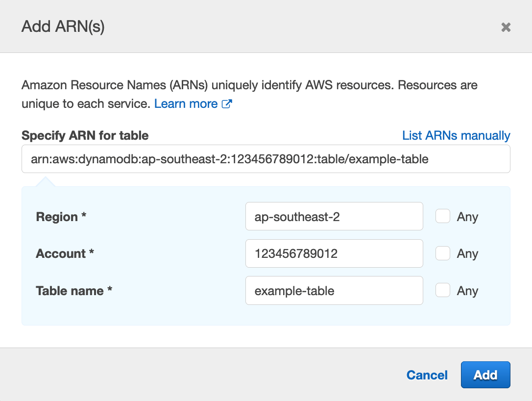Toggle the Table name Any option
This screenshot has height=401, width=532.
[x=443, y=290]
